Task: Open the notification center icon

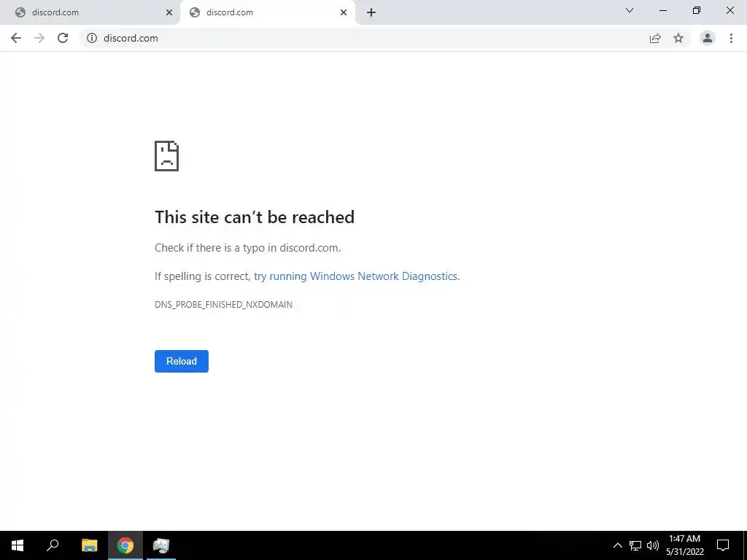Action: point(723,545)
